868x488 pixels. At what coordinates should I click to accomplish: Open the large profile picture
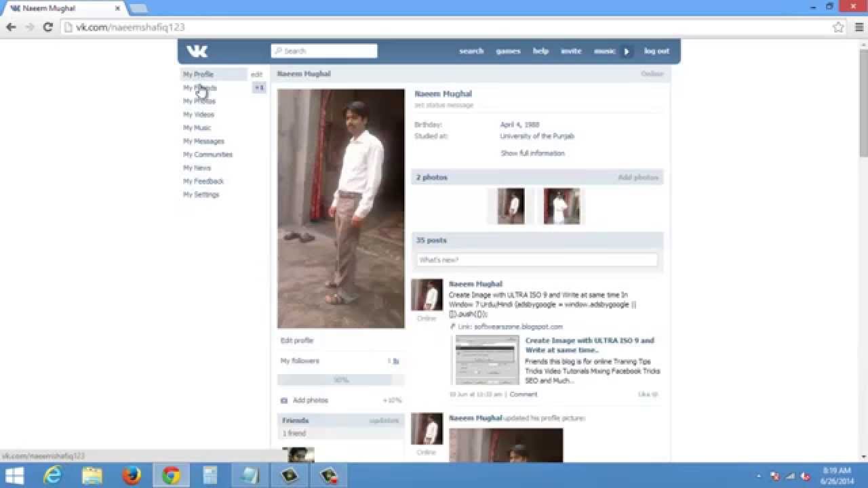click(x=341, y=209)
